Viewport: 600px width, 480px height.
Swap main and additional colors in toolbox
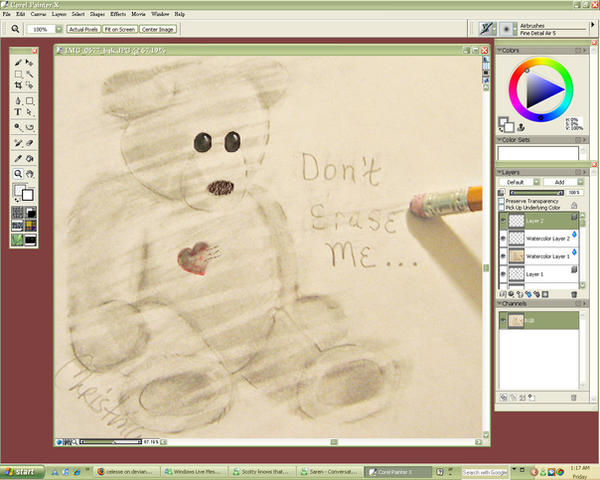click(16, 200)
